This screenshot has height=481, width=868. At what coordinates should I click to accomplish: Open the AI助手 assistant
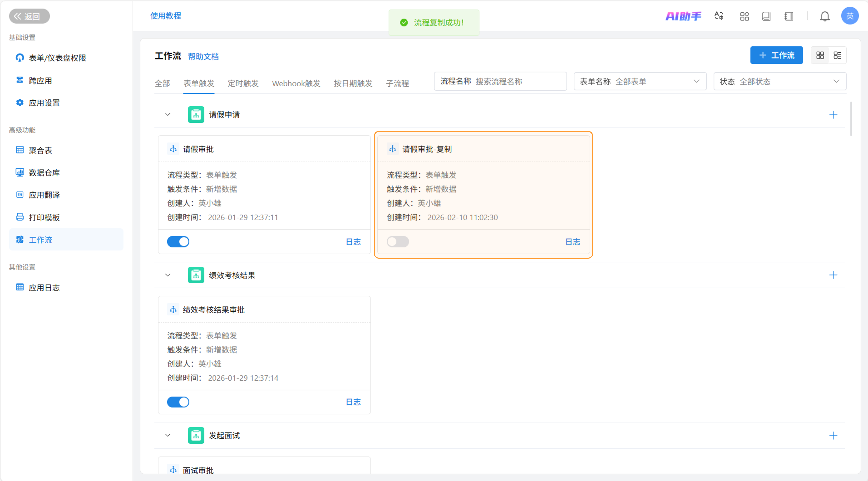click(683, 16)
